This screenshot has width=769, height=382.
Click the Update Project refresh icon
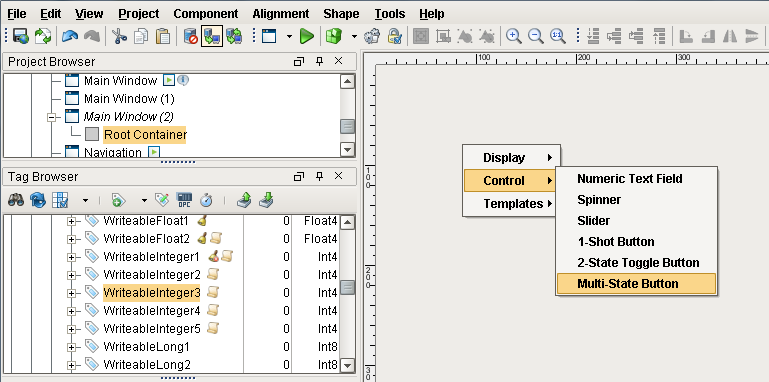point(43,36)
